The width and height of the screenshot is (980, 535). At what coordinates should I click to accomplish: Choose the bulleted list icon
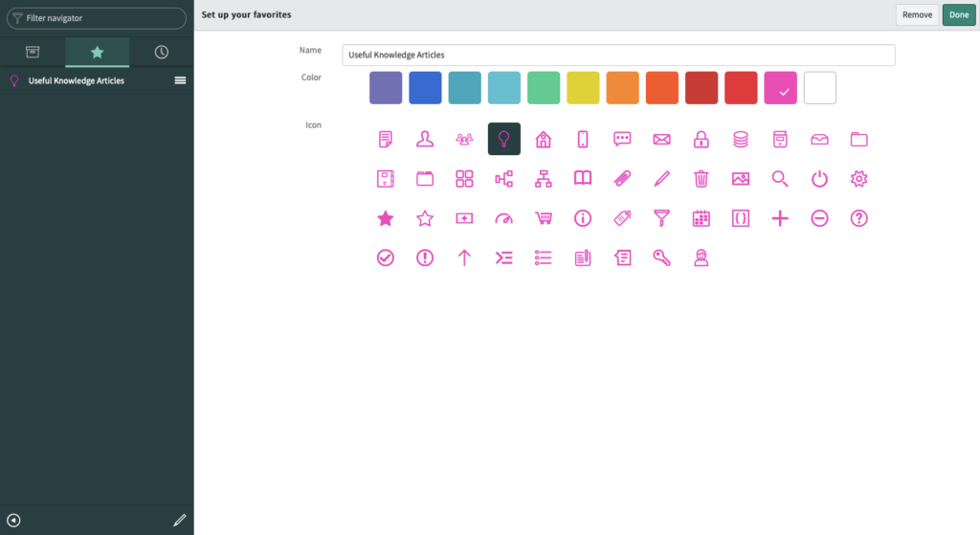[x=544, y=257]
